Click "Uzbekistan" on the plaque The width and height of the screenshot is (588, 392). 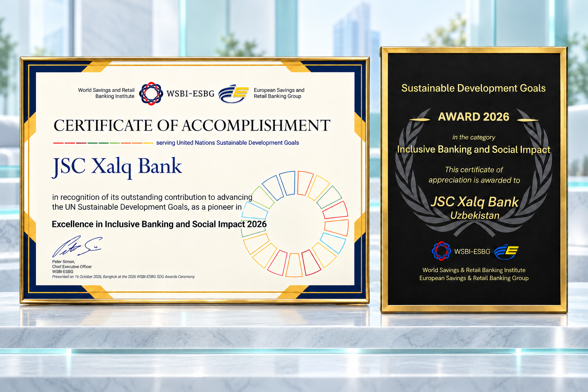point(475,216)
